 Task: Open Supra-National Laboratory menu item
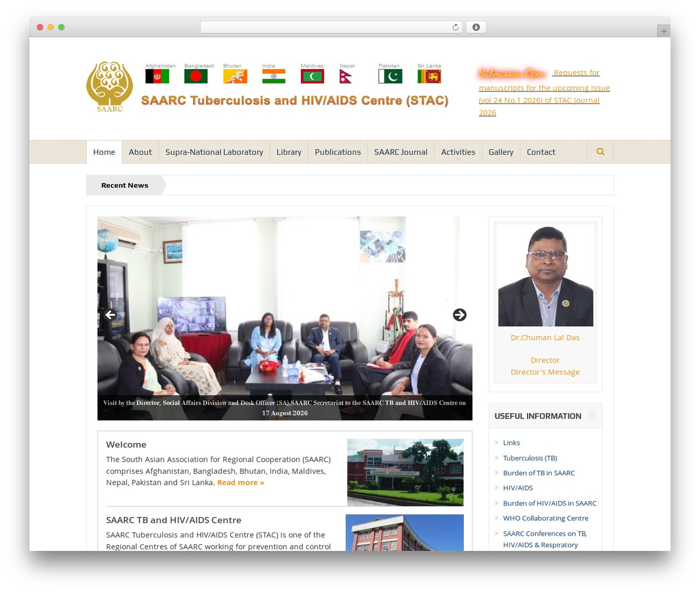pyautogui.click(x=214, y=152)
